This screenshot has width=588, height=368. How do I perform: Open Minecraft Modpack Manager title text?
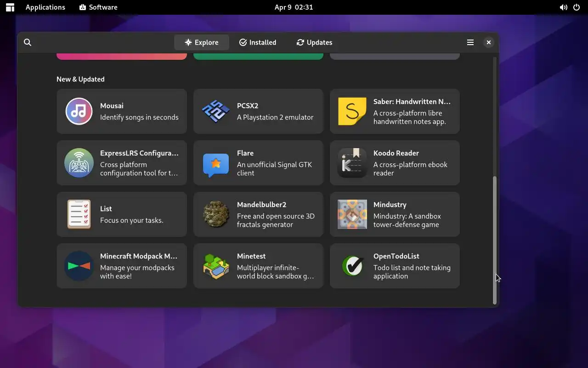tap(139, 256)
